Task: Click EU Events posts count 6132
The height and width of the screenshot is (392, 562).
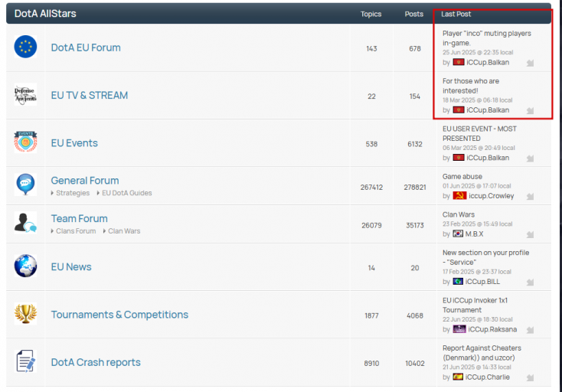Action: pos(415,144)
